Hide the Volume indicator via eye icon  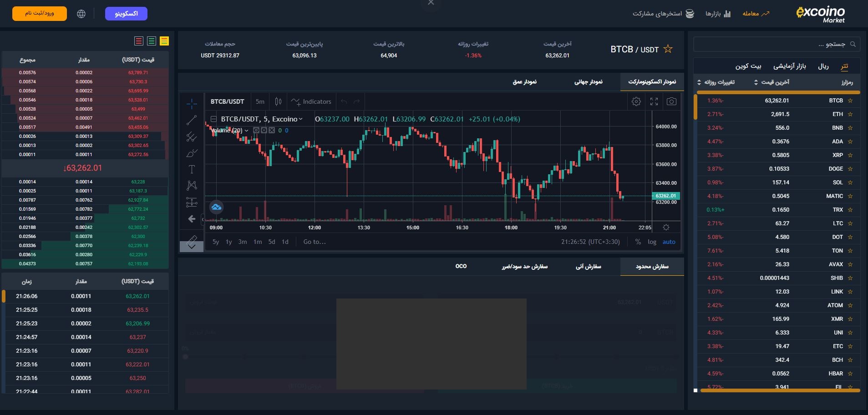pos(256,130)
